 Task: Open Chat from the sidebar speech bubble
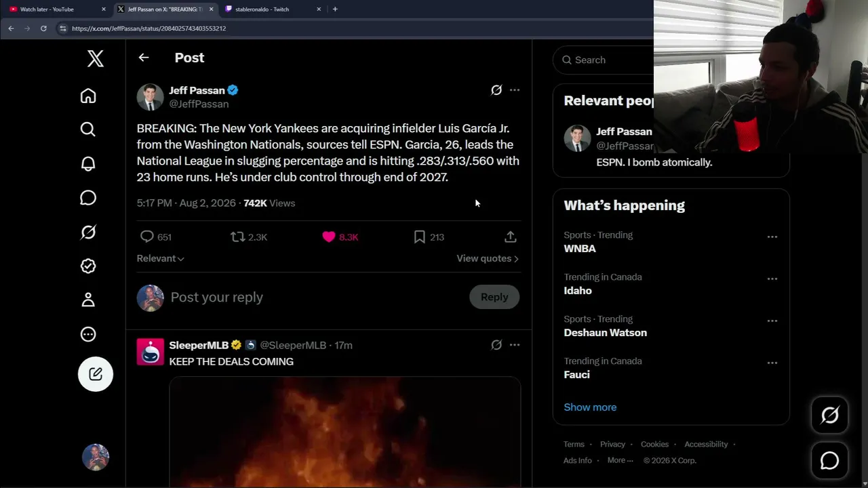click(88, 198)
